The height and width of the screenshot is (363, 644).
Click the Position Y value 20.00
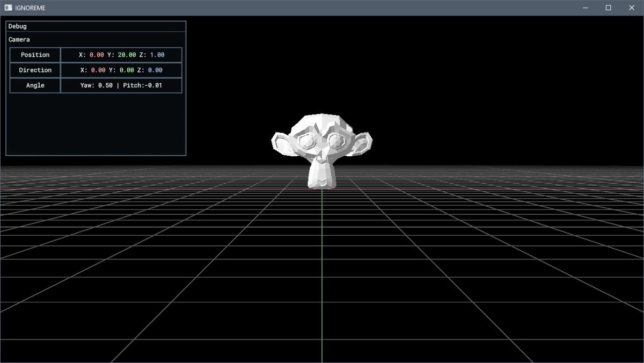pyautogui.click(x=126, y=55)
